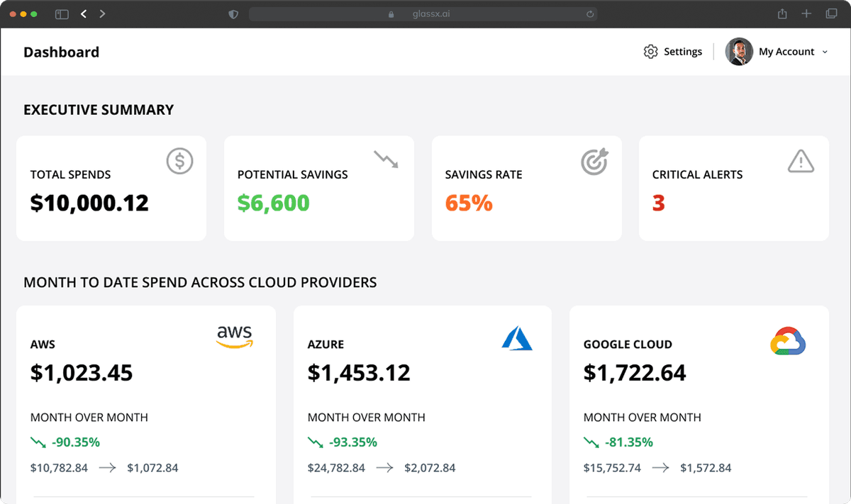
Task: Go forward to the next page
Action: 103,14
